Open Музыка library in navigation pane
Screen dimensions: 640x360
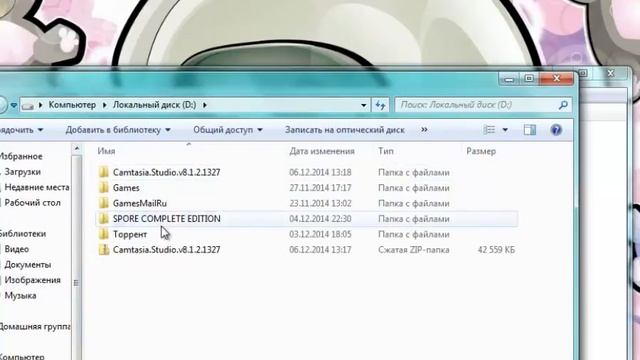click(x=20, y=296)
